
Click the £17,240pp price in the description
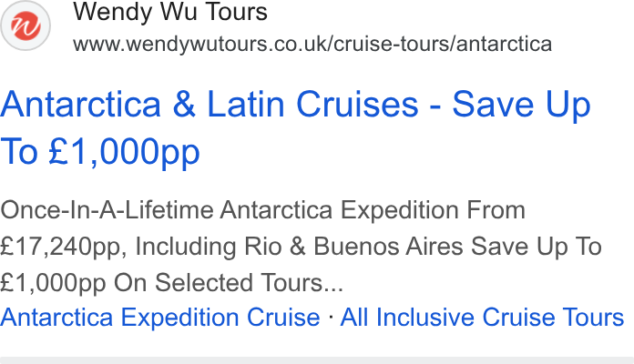60,247
